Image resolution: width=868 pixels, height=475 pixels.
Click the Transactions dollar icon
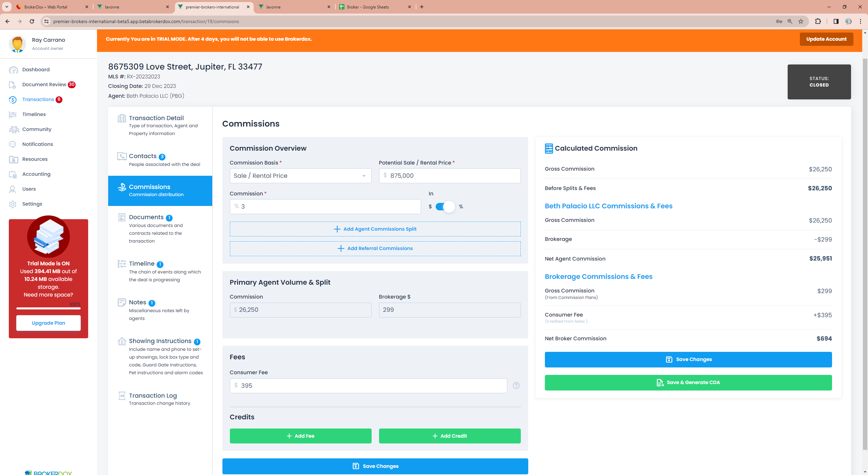coord(13,99)
